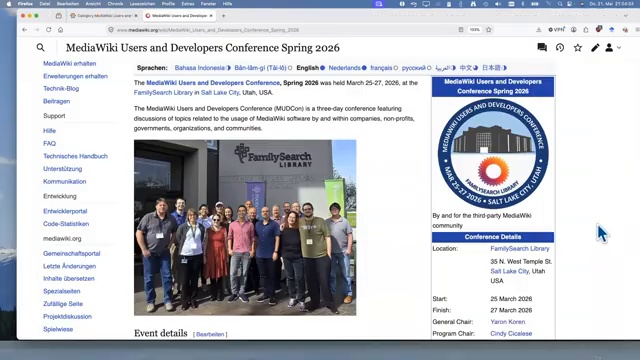Open the FAQ sidebar link
Viewport: 640px width, 360px height.
click(49, 143)
